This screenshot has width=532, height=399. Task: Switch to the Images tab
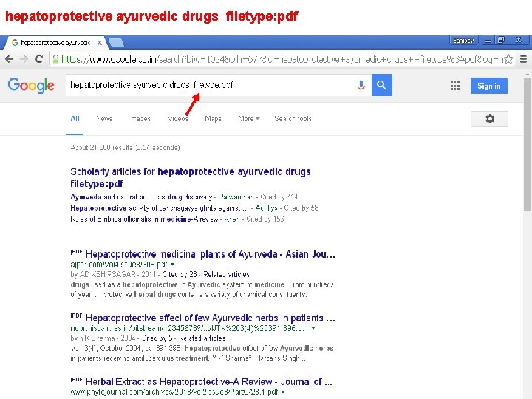pyautogui.click(x=141, y=119)
